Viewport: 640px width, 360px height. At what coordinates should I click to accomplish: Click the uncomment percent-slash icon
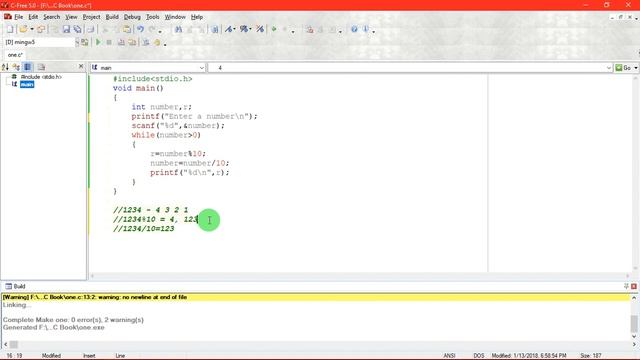click(x=260, y=29)
